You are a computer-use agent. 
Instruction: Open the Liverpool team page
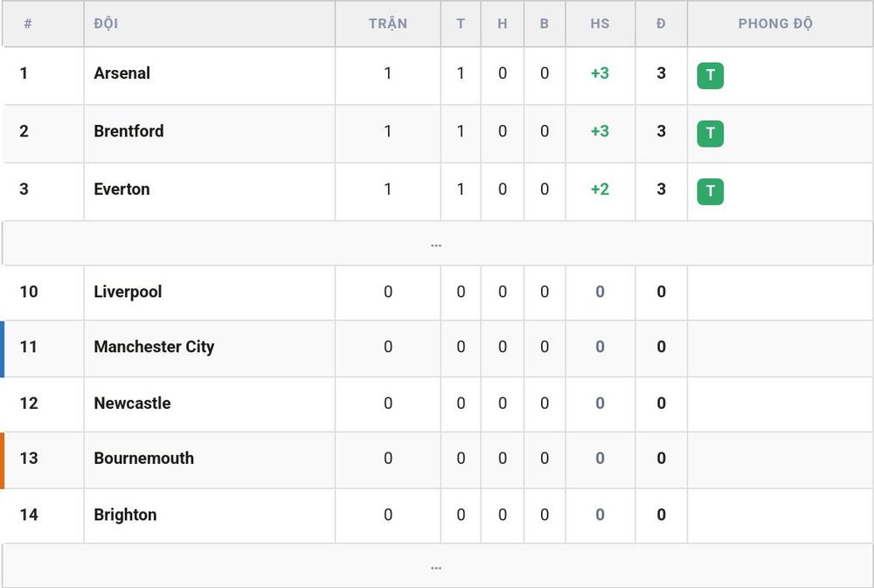128,292
